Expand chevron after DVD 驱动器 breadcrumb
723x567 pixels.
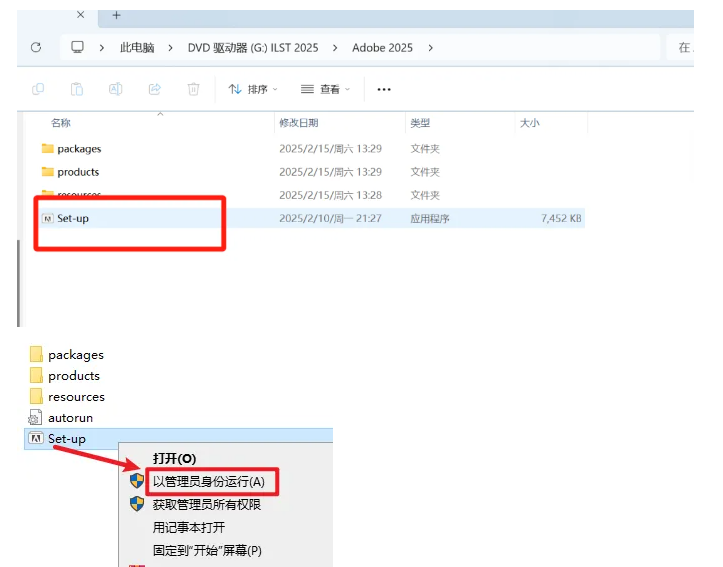coord(335,48)
